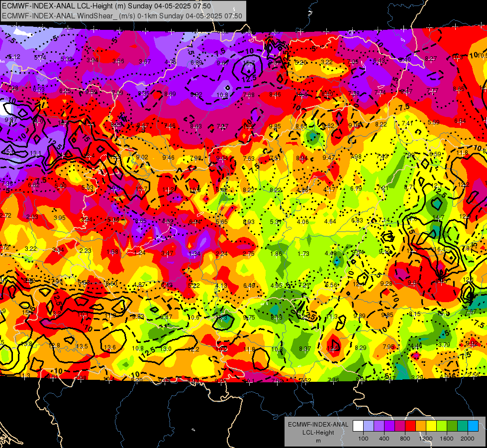
Task: Select the red legend swatch
Action: 410,426
